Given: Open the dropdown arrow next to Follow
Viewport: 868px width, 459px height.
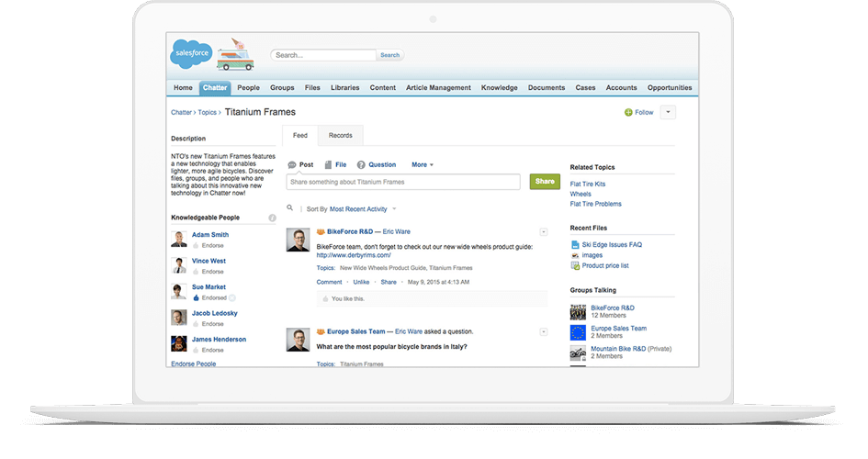Looking at the screenshot, I should [x=668, y=112].
